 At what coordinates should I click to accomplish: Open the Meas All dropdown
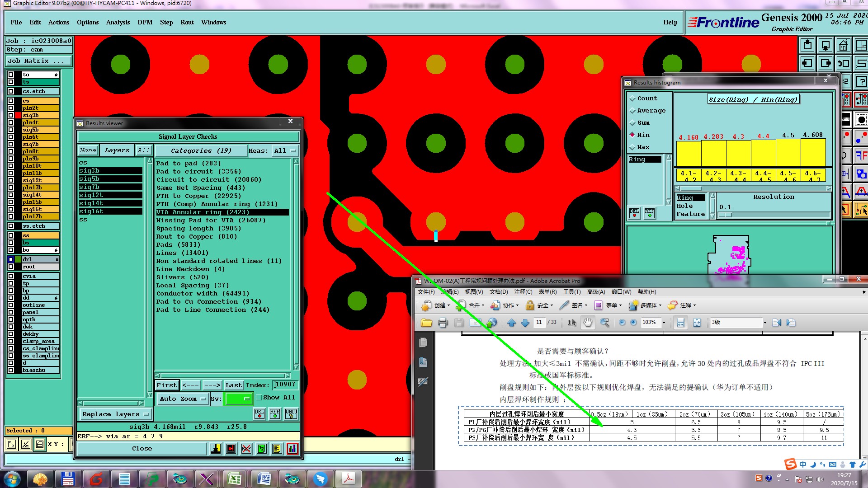[285, 151]
